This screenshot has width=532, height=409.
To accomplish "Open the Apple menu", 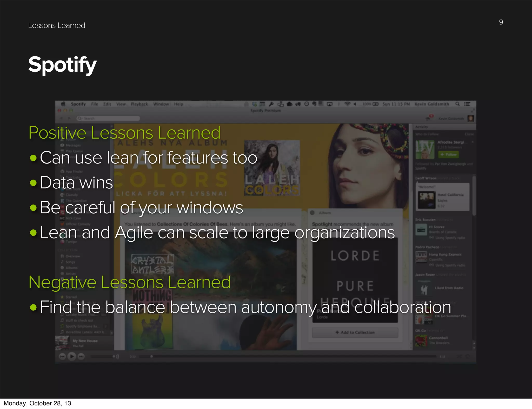I will (63, 104).
